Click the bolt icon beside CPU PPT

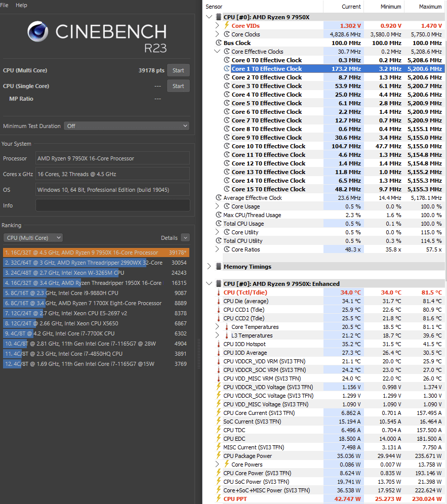tap(219, 498)
